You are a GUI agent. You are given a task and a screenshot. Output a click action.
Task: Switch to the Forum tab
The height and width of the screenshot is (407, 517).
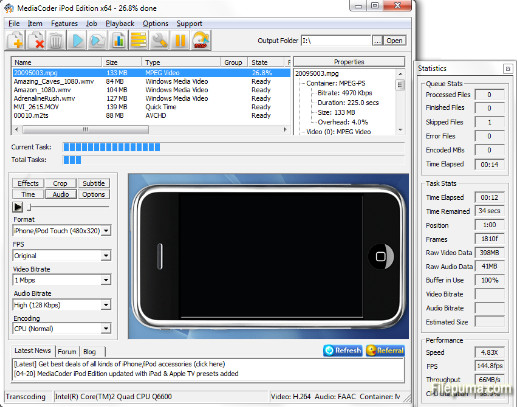point(67,351)
